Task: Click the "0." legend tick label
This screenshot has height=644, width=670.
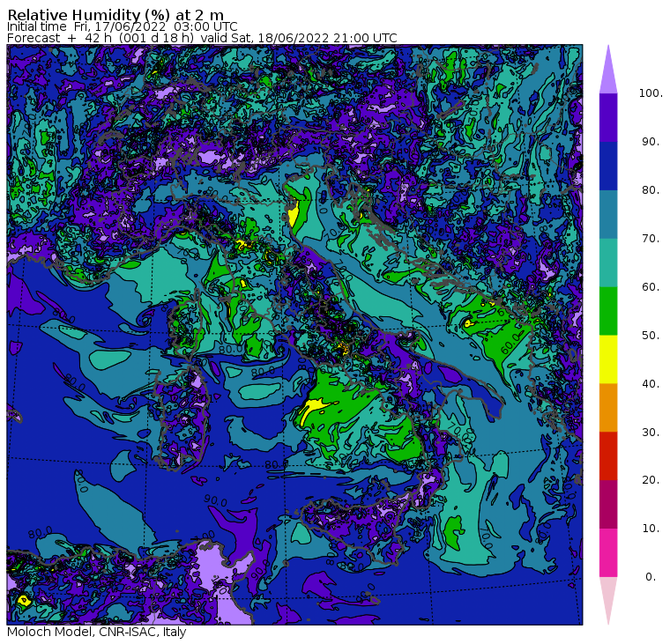Action: 651,577
